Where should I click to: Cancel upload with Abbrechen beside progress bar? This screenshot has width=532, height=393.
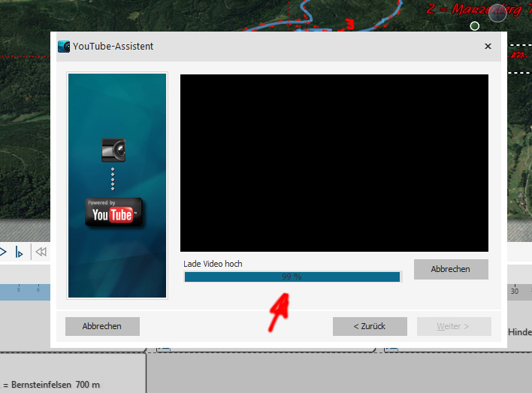[x=451, y=269]
